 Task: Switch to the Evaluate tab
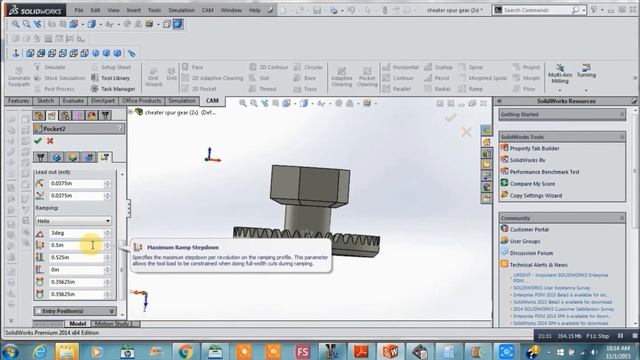point(73,101)
